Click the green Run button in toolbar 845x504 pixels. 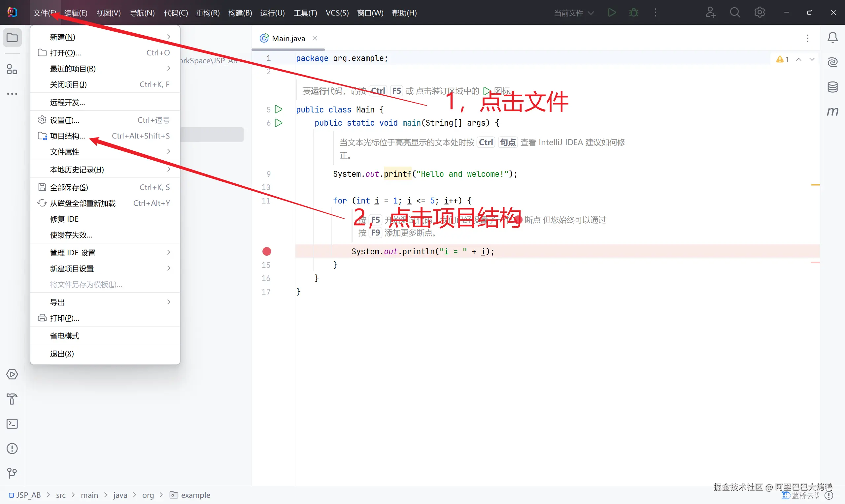tap(612, 13)
